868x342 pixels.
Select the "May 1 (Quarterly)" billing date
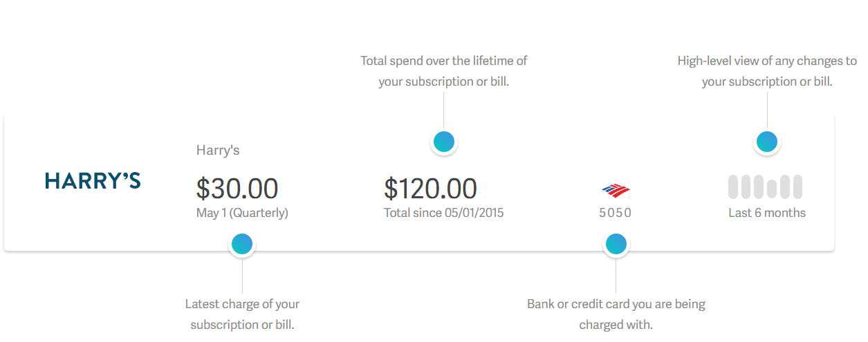(242, 213)
